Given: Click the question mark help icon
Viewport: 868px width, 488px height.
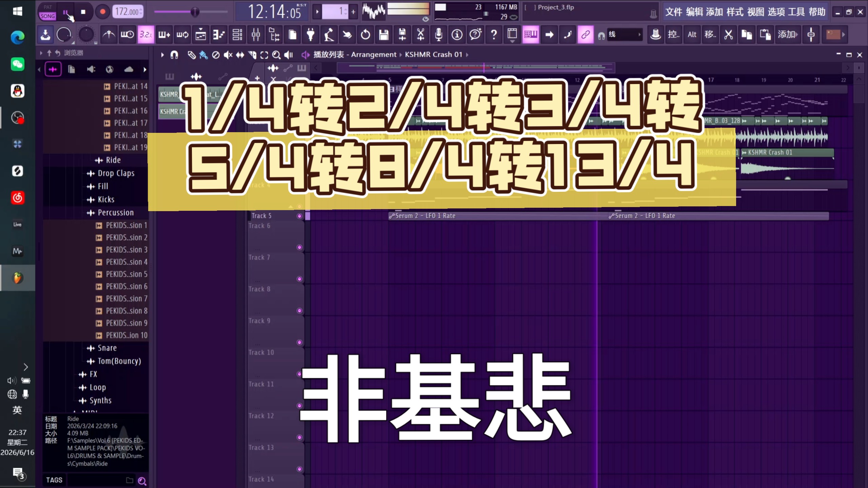Looking at the screenshot, I should 494,34.
